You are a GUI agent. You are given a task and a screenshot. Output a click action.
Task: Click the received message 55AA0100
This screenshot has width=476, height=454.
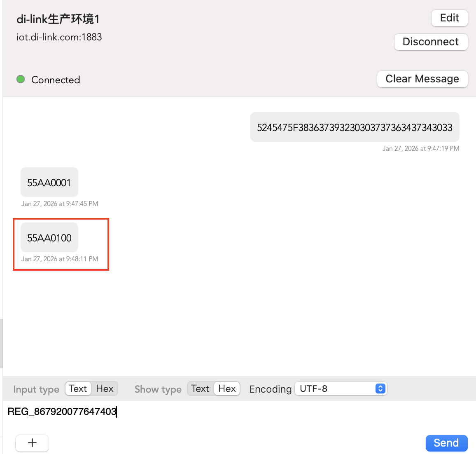pyautogui.click(x=49, y=238)
